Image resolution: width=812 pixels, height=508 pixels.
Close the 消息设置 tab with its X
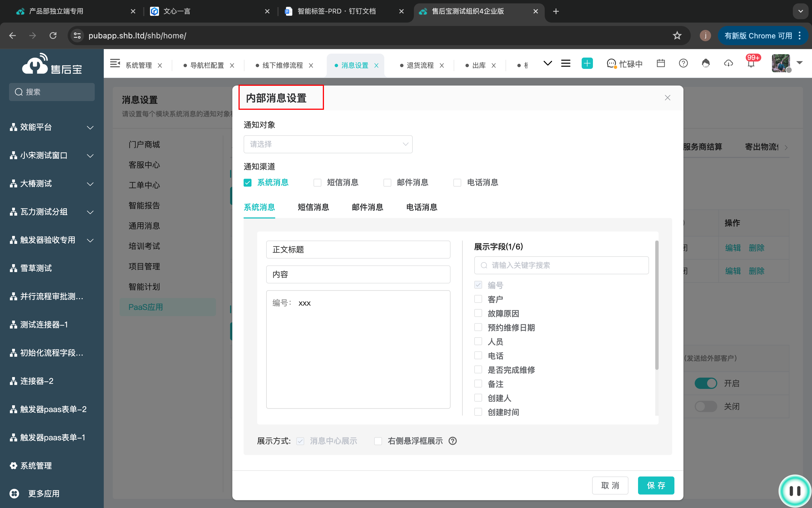(x=376, y=65)
